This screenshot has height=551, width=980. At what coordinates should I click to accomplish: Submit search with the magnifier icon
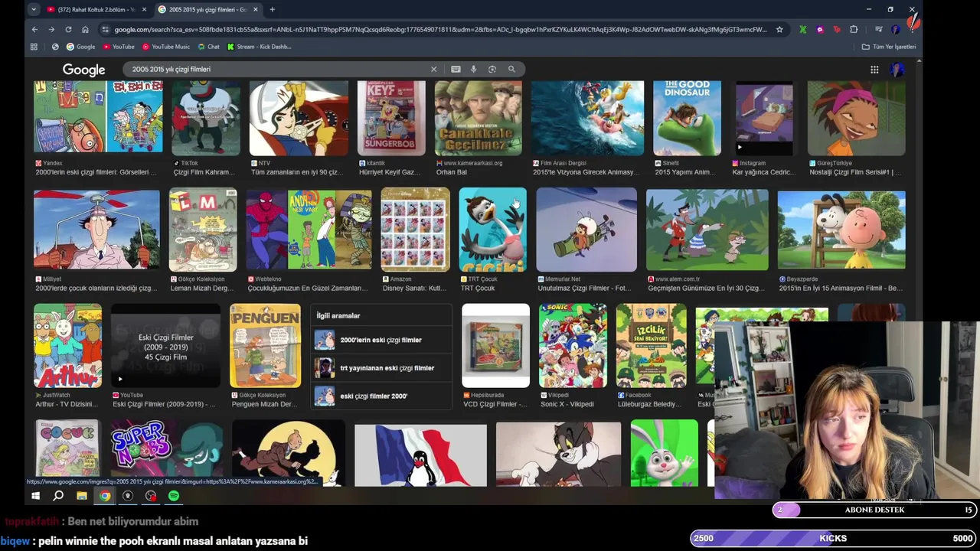coord(511,69)
